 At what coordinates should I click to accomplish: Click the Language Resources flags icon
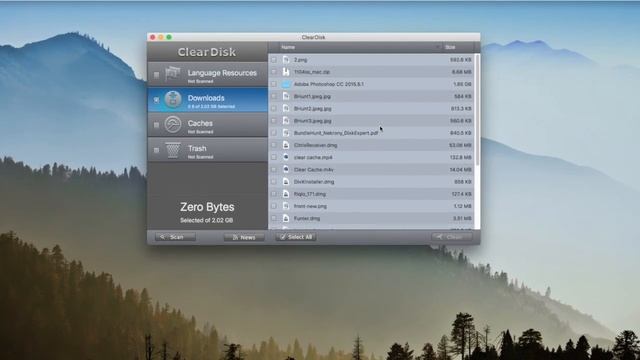coord(173,74)
